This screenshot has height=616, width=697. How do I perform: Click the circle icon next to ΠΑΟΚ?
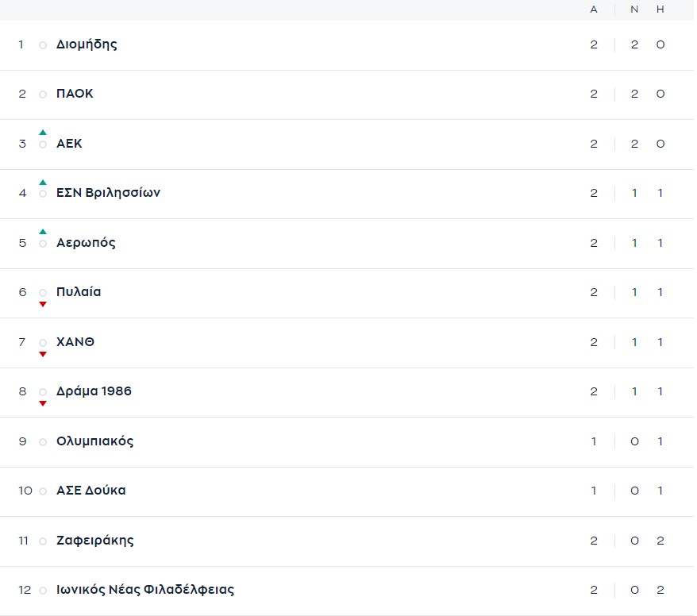pyautogui.click(x=43, y=94)
